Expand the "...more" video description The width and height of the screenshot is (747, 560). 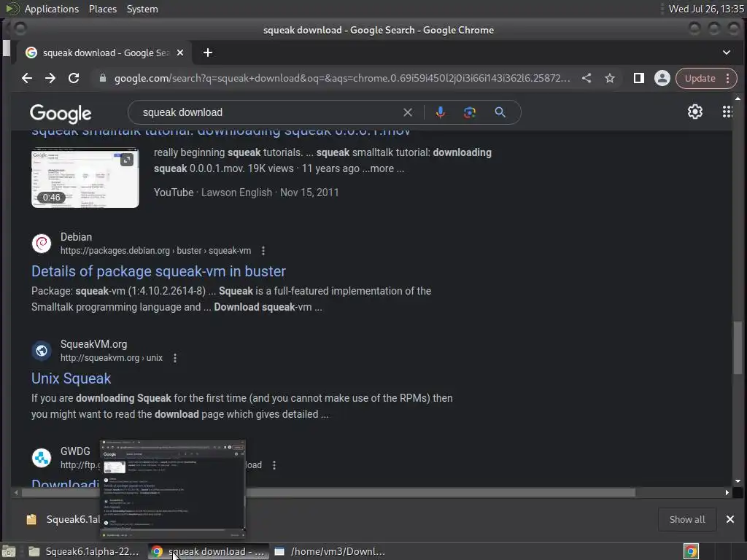click(x=382, y=168)
